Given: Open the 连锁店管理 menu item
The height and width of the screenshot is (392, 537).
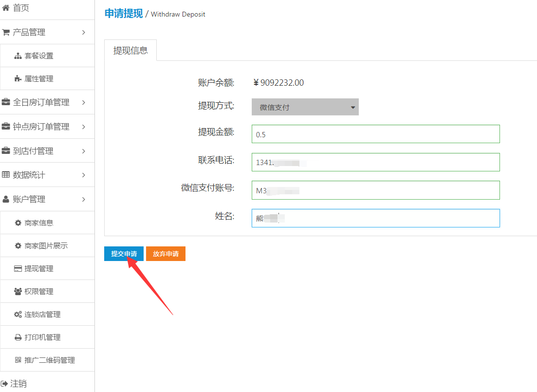Looking at the screenshot, I should coord(42,315).
